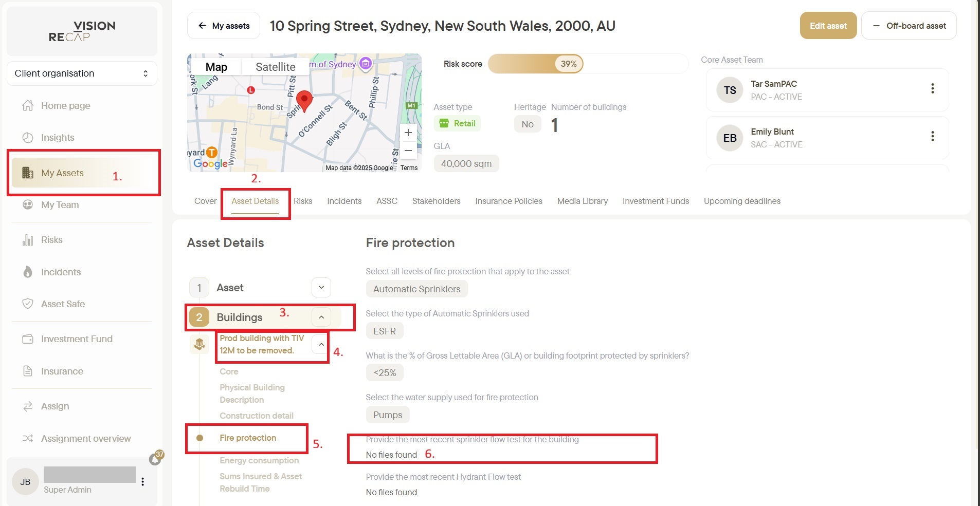This screenshot has width=980, height=506.
Task: Click the Edit asset button
Action: tap(828, 26)
